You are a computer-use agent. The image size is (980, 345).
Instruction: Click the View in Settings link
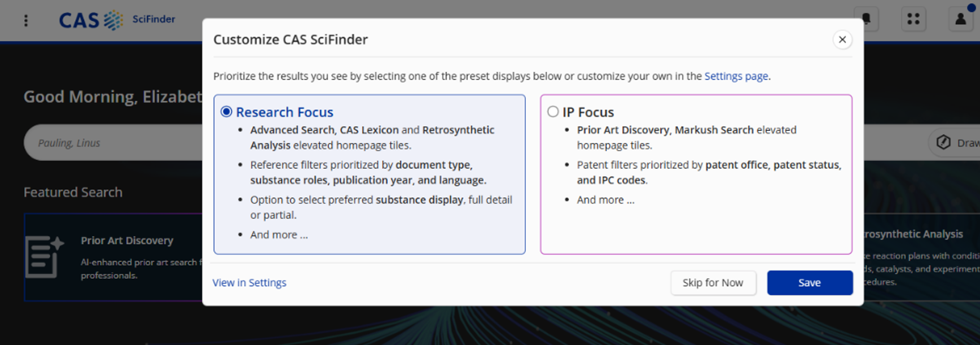[x=249, y=282]
